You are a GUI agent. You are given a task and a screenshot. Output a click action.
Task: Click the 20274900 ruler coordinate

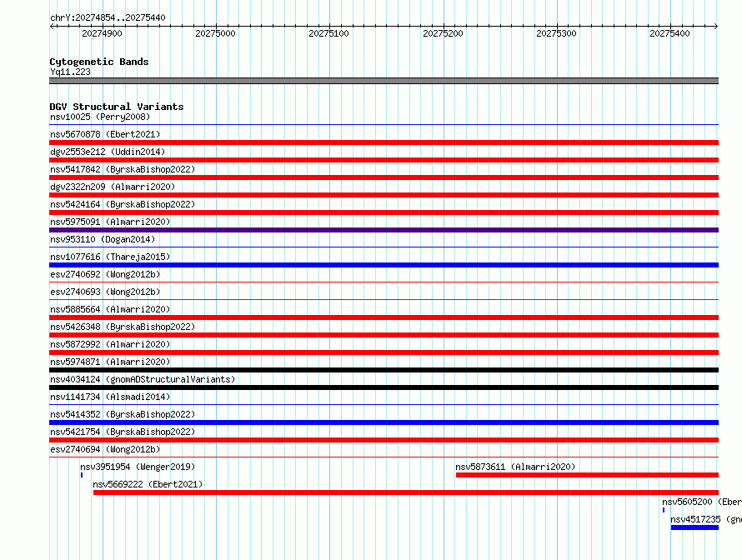(103, 33)
